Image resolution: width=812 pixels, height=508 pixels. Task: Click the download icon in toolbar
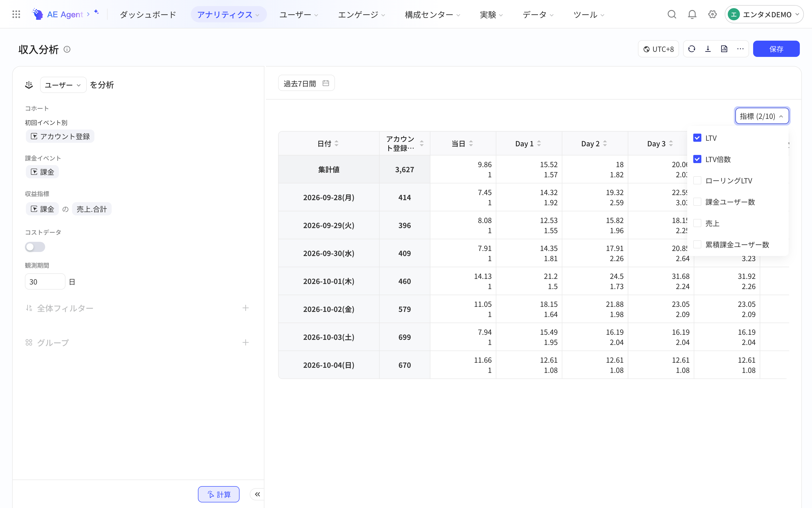tap(708, 49)
